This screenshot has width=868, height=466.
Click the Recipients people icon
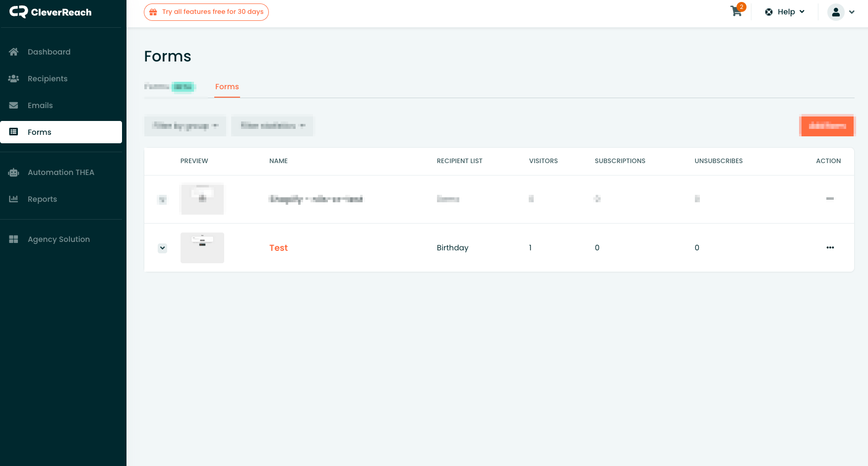[14, 79]
